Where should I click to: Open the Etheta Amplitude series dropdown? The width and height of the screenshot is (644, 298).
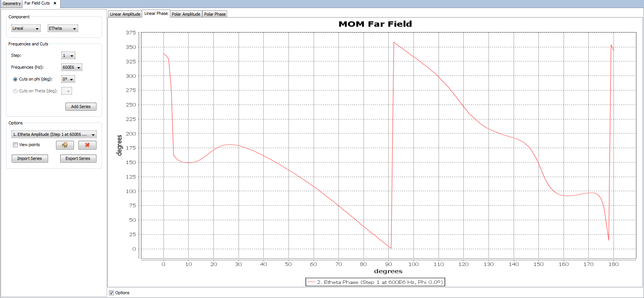coord(54,135)
